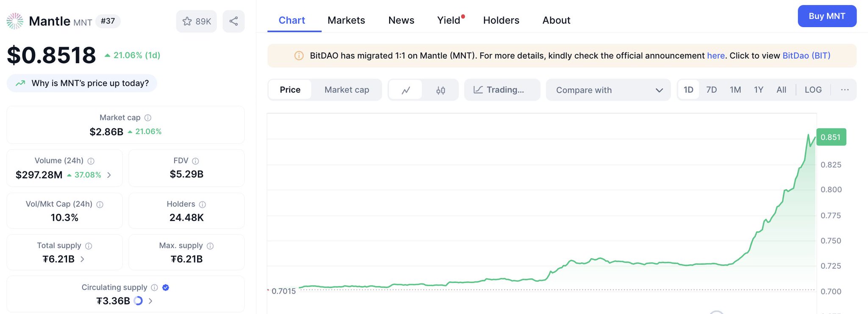Image resolution: width=868 pixels, height=314 pixels.
Task: Open the three-dots chart options menu
Action: click(x=844, y=90)
